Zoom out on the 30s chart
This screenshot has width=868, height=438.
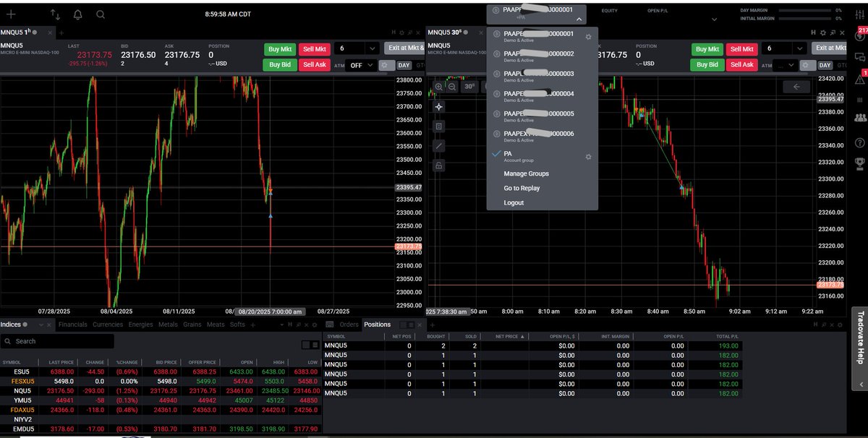(452, 87)
